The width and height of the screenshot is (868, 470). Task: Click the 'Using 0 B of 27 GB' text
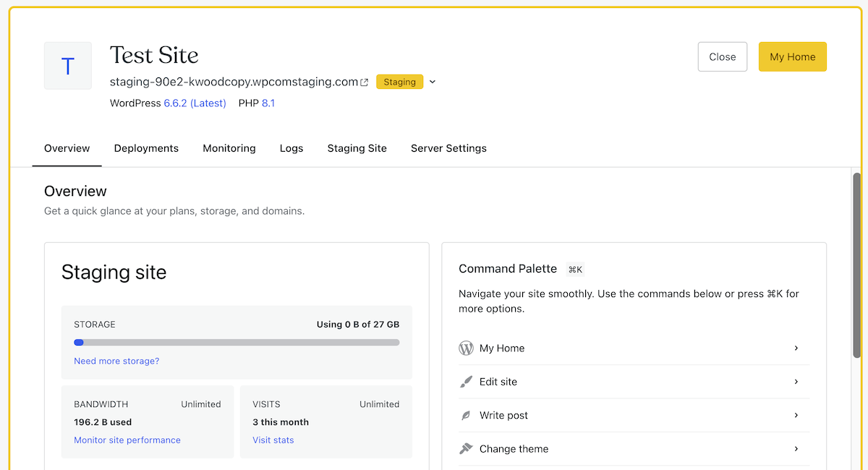pos(358,325)
